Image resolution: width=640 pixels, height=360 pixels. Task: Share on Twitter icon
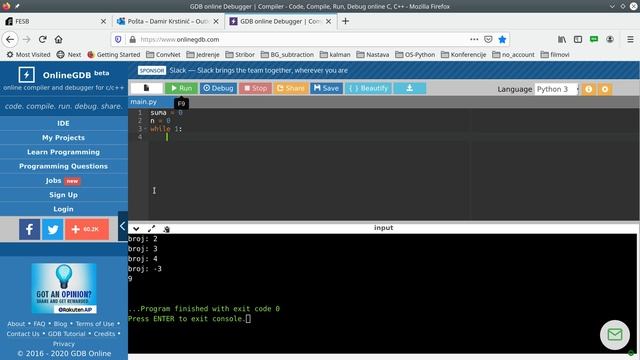(x=53, y=229)
